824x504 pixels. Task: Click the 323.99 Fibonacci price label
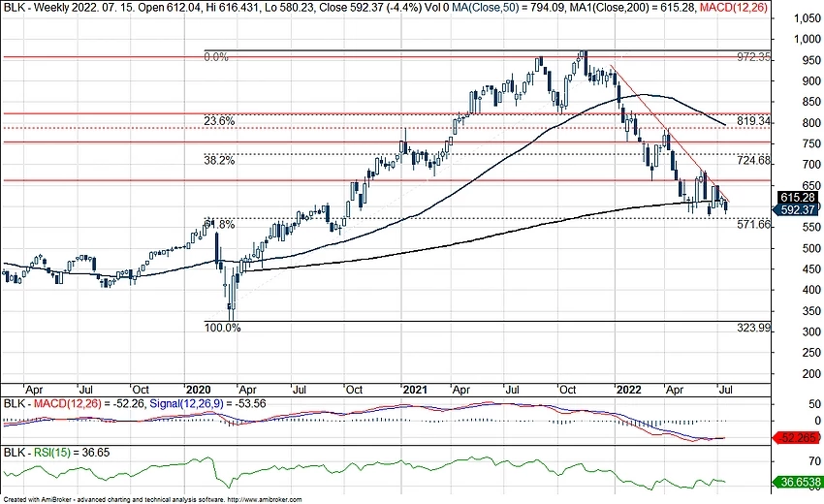tap(753, 328)
